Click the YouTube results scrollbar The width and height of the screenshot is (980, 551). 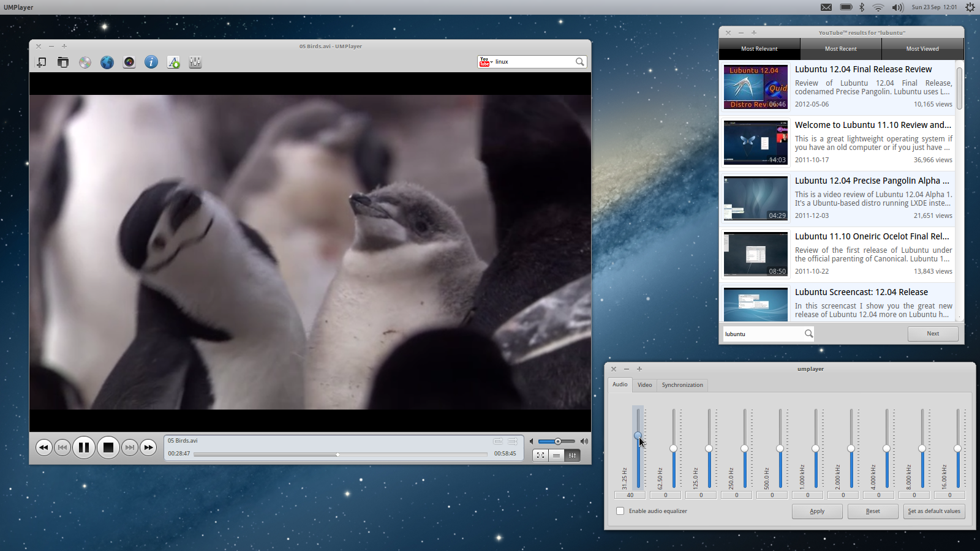click(x=959, y=89)
